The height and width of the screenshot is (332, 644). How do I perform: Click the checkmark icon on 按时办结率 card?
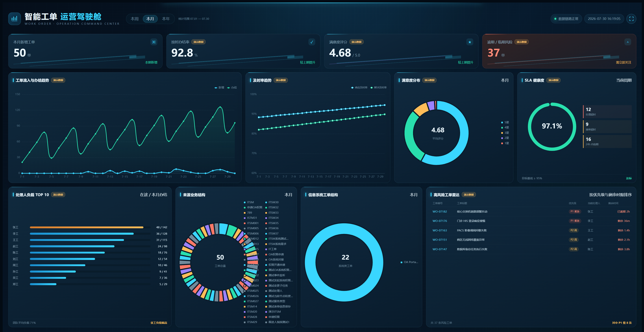312,42
